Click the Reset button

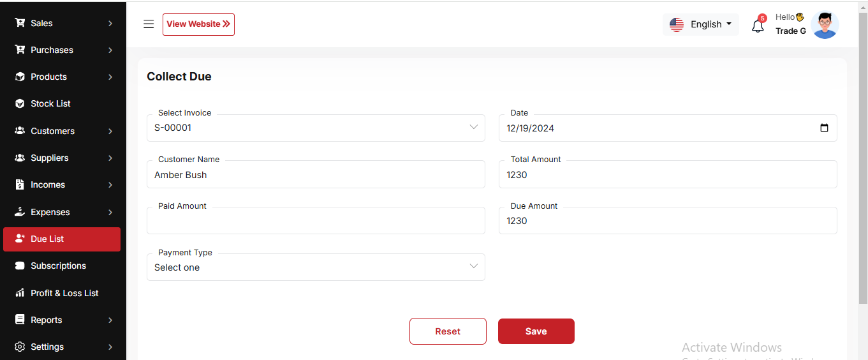(448, 331)
